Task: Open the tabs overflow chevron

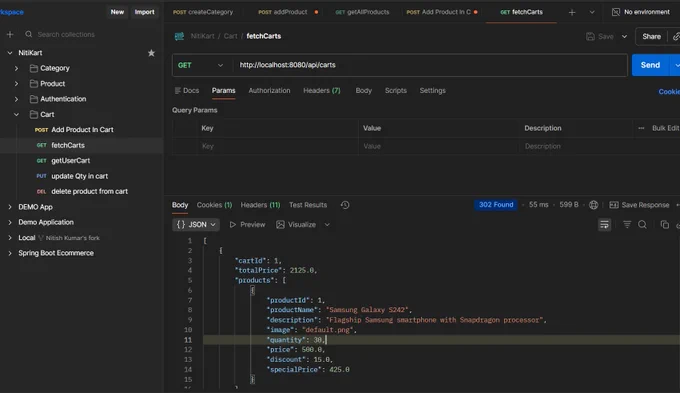Action: [592, 13]
